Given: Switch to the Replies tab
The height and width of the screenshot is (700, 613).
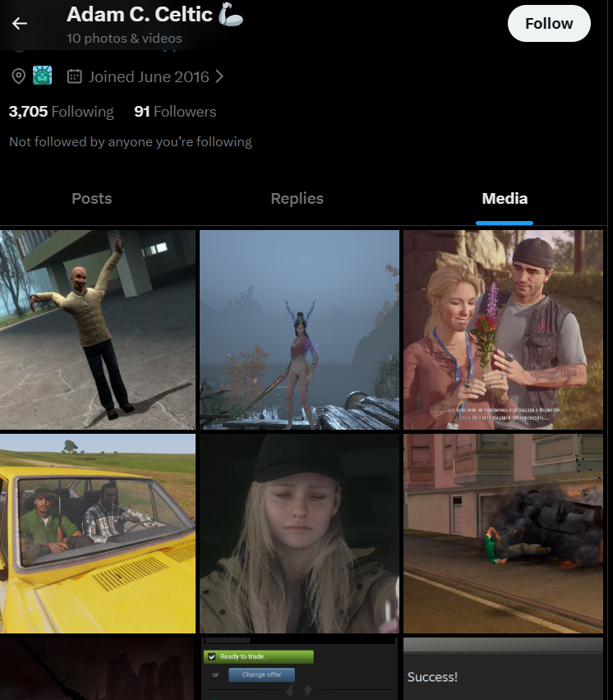Looking at the screenshot, I should click(x=297, y=199).
